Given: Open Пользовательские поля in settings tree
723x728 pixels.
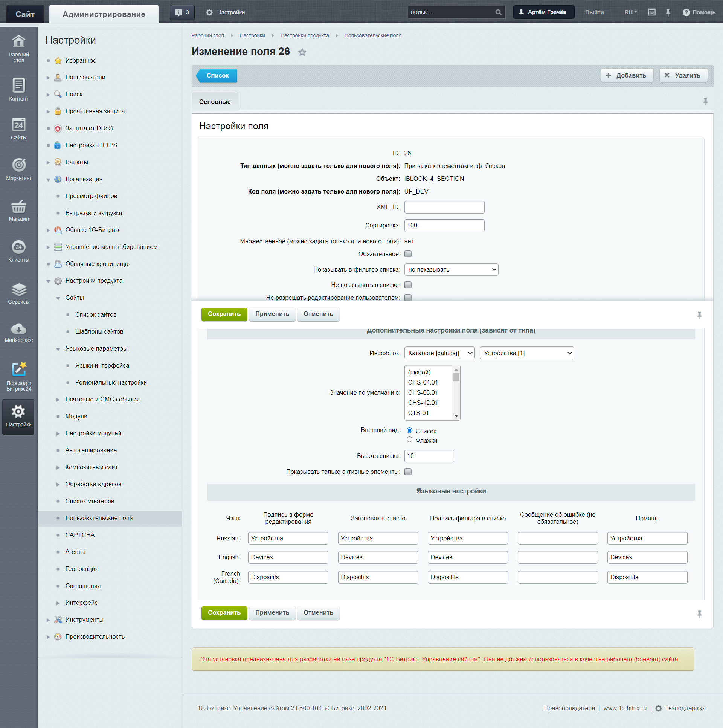Looking at the screenshot, I should [99, 518].
